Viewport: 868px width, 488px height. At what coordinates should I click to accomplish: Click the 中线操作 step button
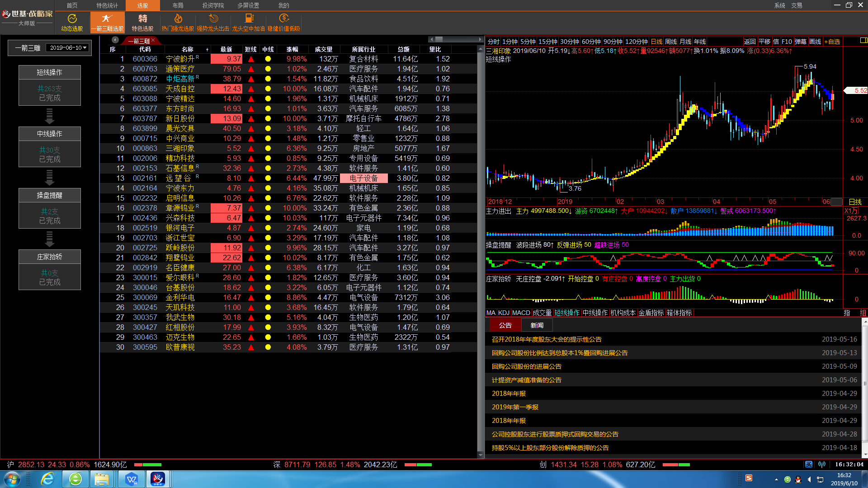pyautogui.click(x=50, y=134)
